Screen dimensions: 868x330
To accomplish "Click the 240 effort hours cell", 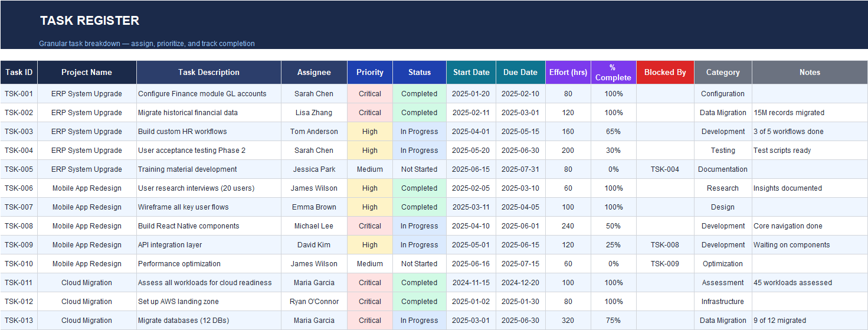I will tap(568, 226).
